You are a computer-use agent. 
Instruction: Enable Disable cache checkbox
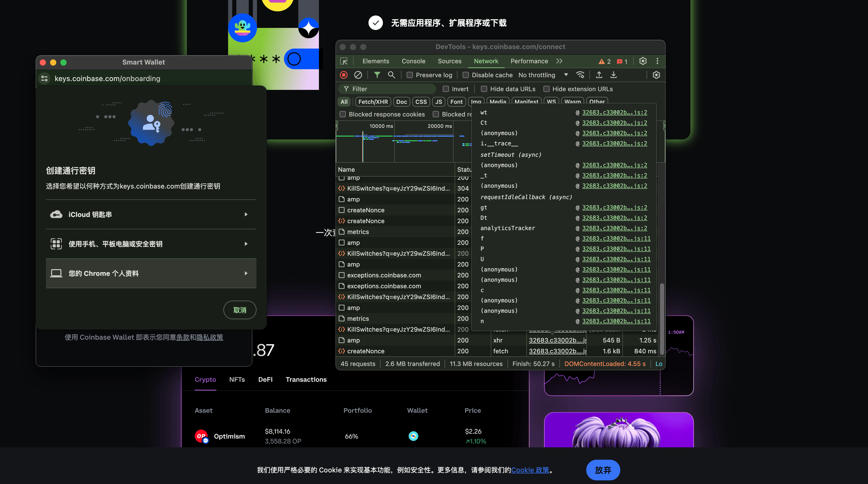[466, 75]
